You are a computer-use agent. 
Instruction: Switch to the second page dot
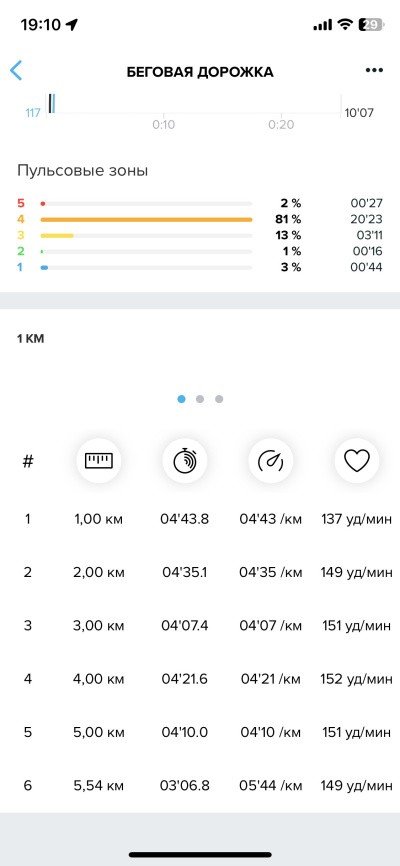click(200, 399)
